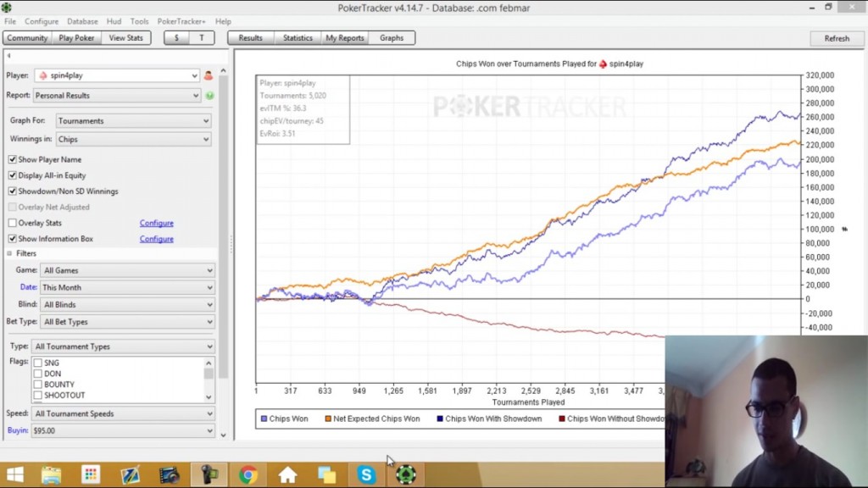Open the Tools menu
Viewport: 868px width, 488px height.
(140, 21)
